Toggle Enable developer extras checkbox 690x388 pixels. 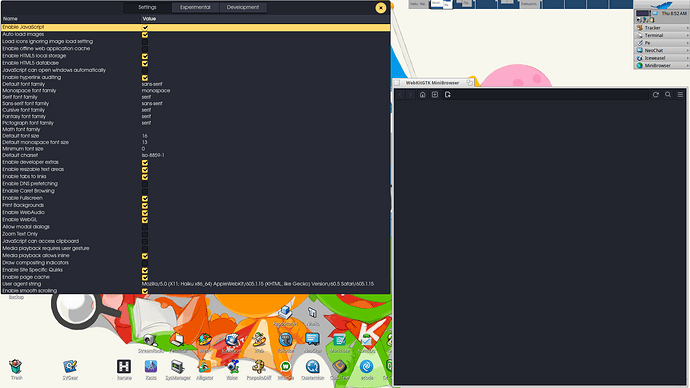(145, 162)
